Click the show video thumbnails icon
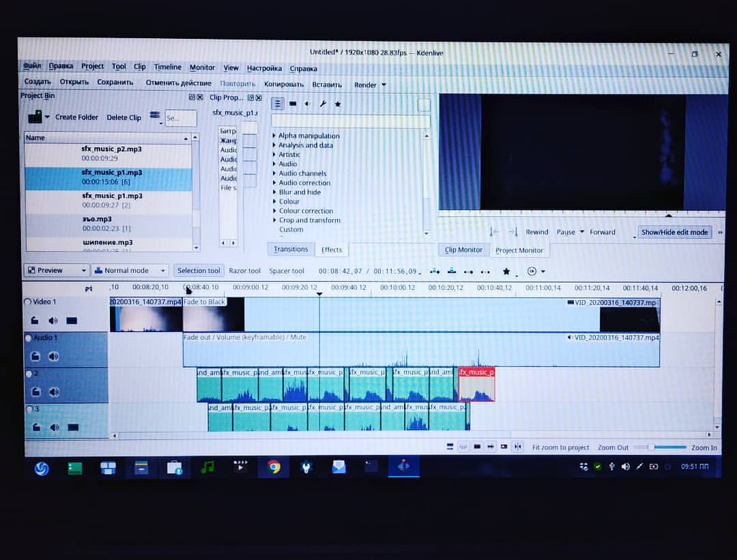Viewport: 737px width, 560px height. (477, 447)
